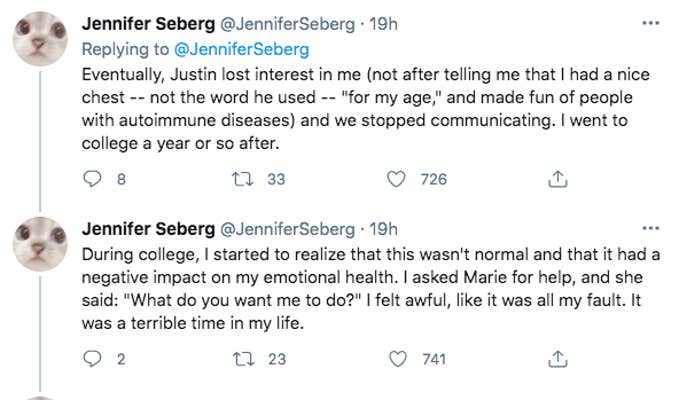Like the first tweet with 726 likes
Screen dimensions: 679x400
tap(398, 180)
